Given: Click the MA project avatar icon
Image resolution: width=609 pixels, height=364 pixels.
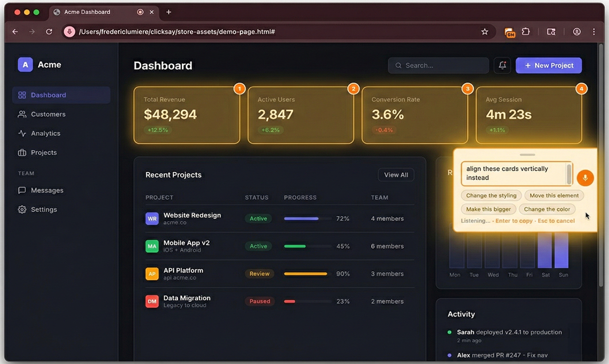Looking at the screenshot, I should (152, 246).
